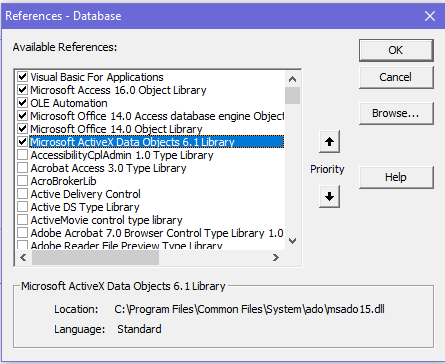
Task: Select Microsoft Office 14.0 Object Library text
Action: click(x=116, y=129)
